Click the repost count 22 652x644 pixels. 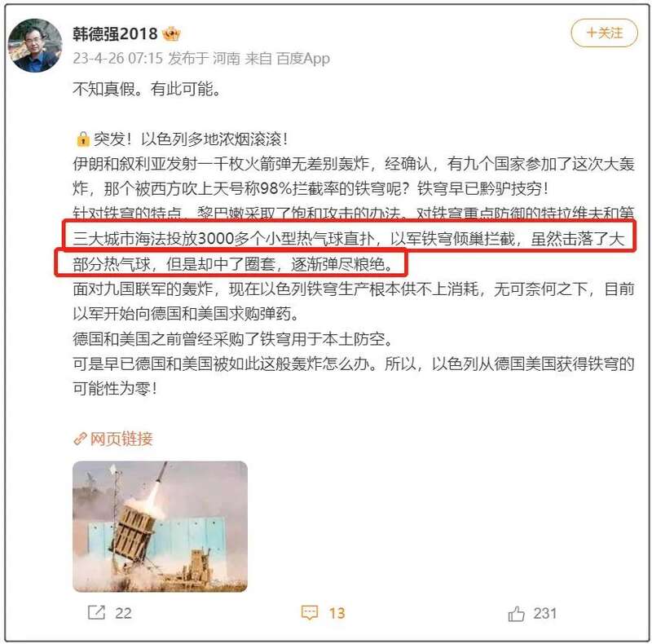coord(123,613)
